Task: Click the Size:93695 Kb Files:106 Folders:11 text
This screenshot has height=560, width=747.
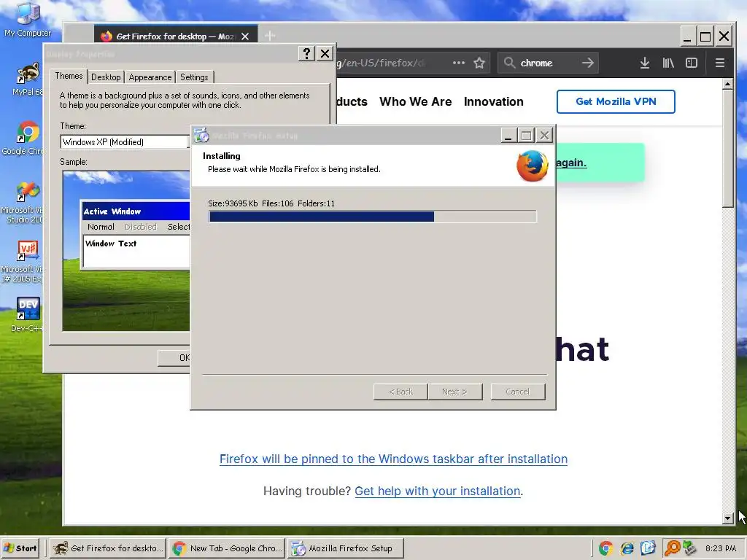Action: (x=271, y=203)
